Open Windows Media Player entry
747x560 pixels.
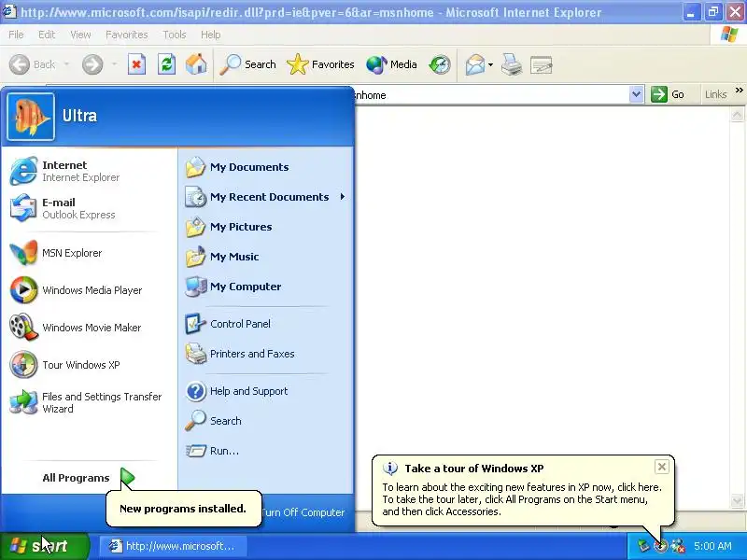point(89,290)
